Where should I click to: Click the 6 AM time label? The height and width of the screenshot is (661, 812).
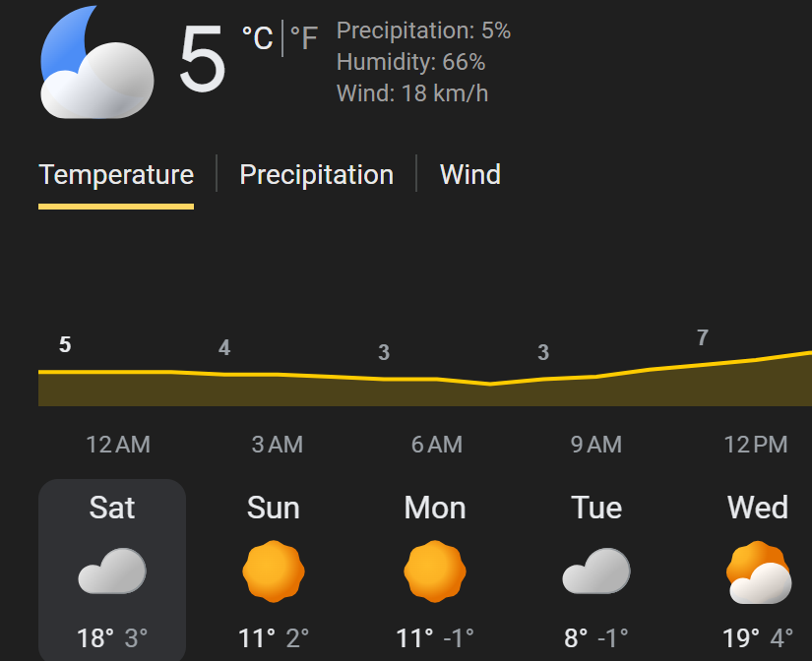(437, 445)
